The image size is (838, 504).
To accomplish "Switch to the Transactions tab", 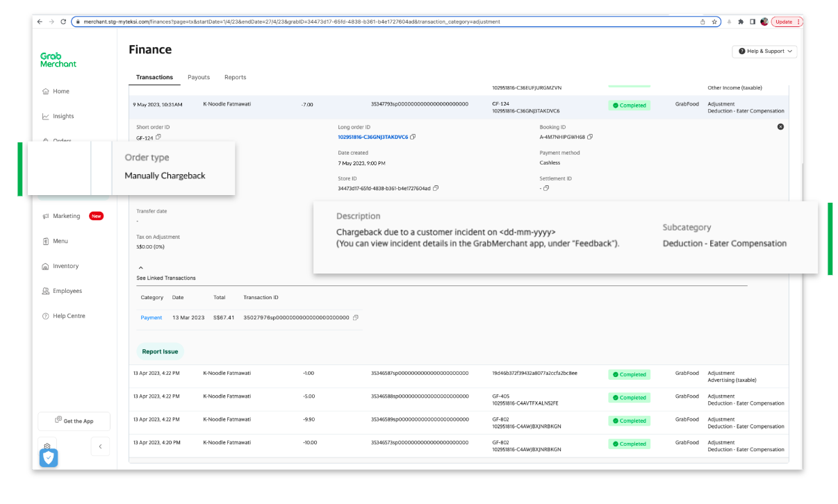I will pos(154,77).
